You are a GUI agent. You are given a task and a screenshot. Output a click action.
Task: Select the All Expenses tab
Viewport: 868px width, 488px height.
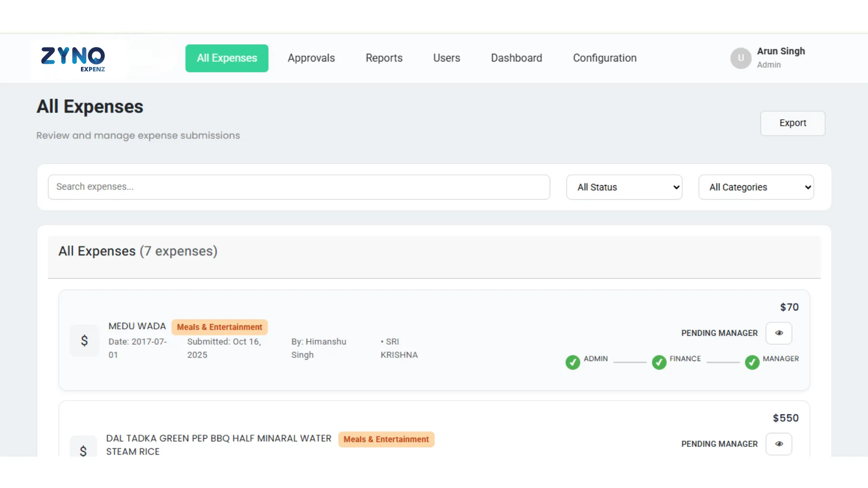click(226, 58)
